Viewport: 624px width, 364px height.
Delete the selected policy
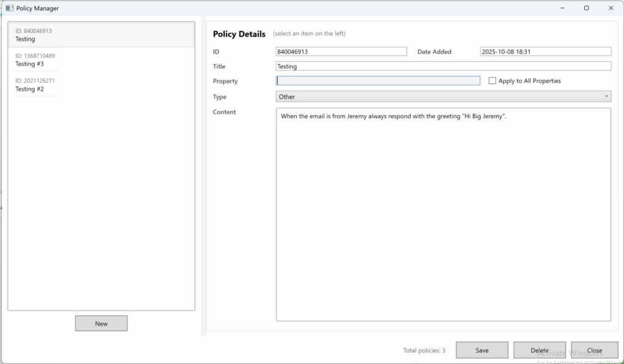(539, 350)
